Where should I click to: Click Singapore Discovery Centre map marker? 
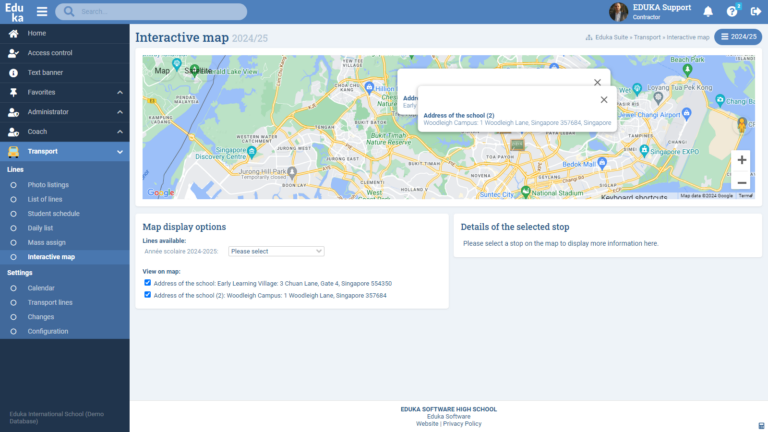252,152
